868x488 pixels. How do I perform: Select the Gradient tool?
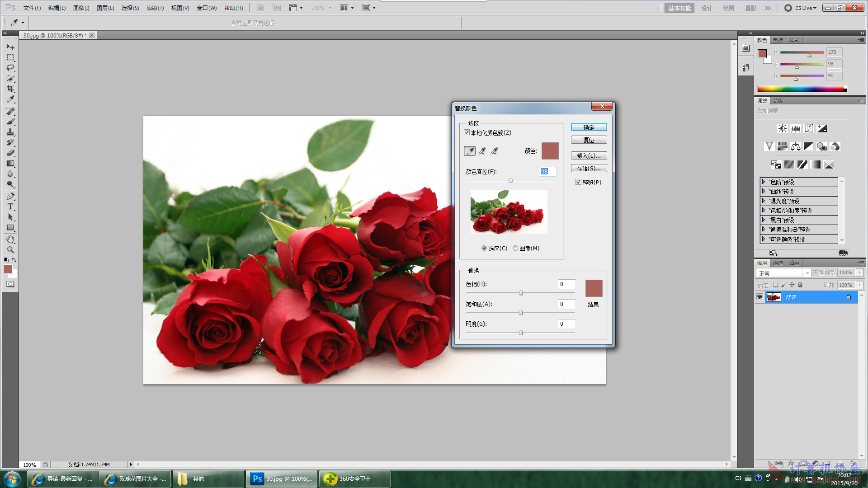click(x=10, y=163)
